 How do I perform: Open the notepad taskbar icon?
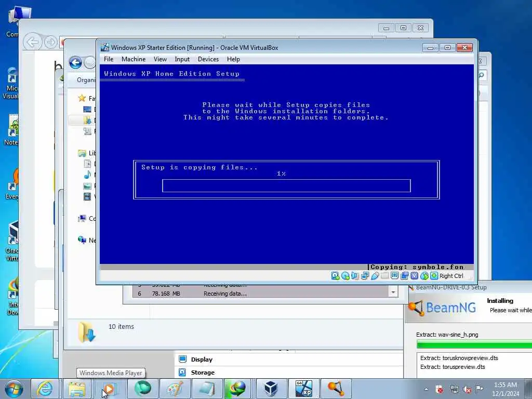(207, 389)
